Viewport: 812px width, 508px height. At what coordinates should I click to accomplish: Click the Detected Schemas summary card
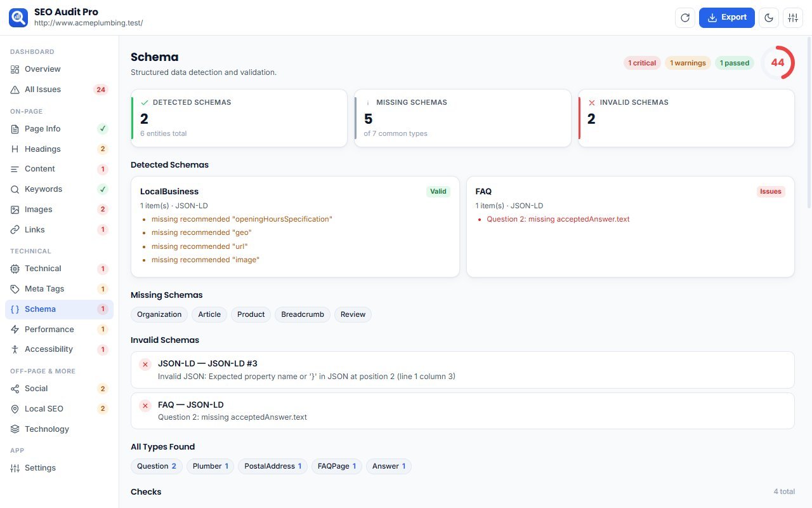pyautogui.click(x=239, y=118)
